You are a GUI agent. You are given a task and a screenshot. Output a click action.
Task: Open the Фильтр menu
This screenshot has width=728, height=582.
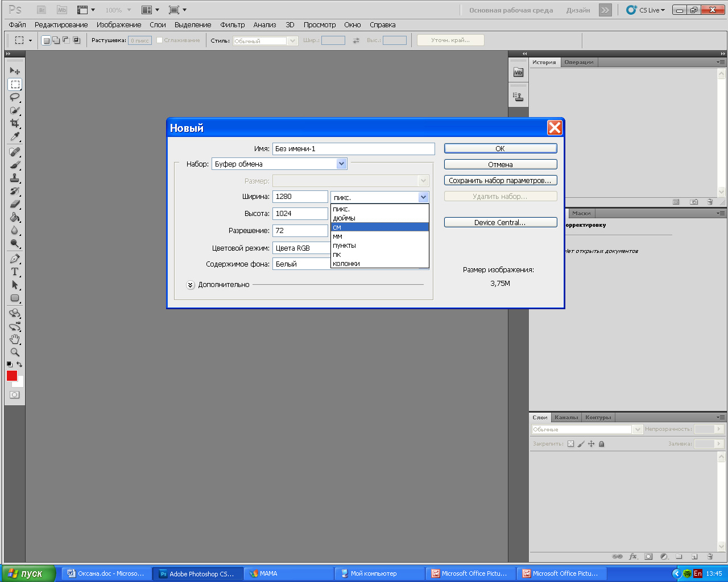click(232, 25)
